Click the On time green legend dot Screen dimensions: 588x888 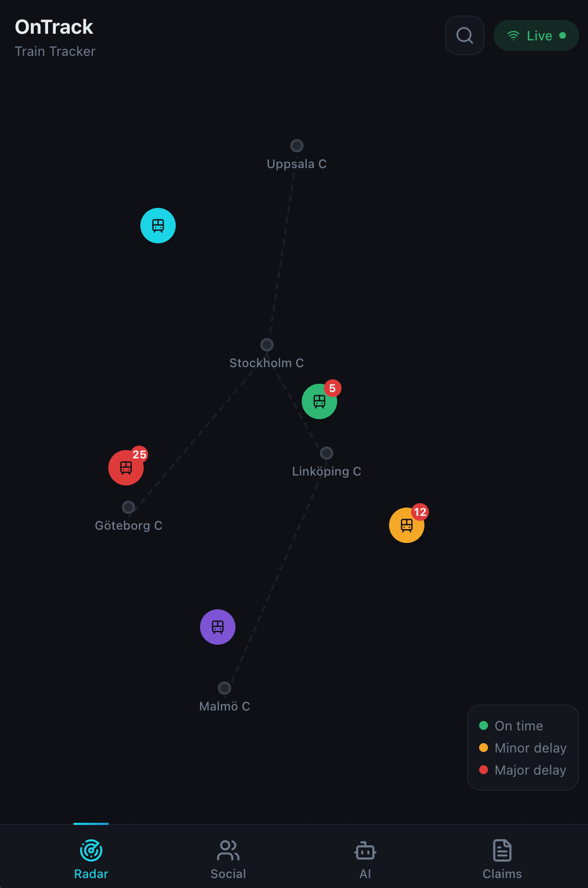click(484, 725)
